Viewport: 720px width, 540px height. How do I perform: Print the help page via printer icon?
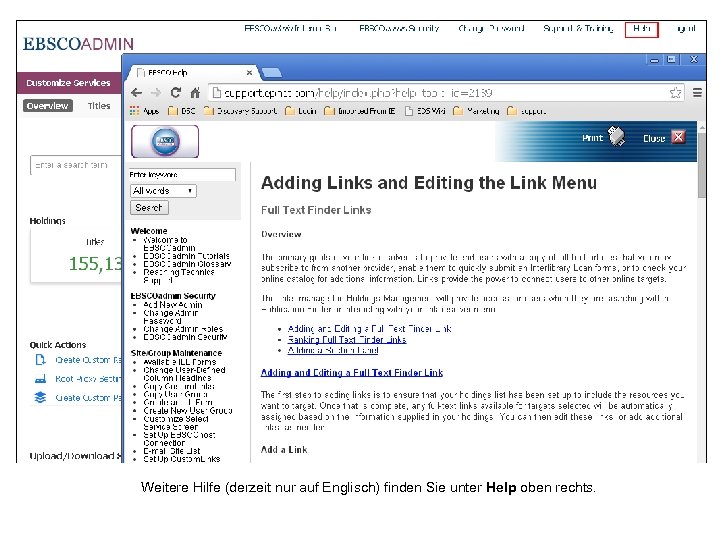(616, 137)
